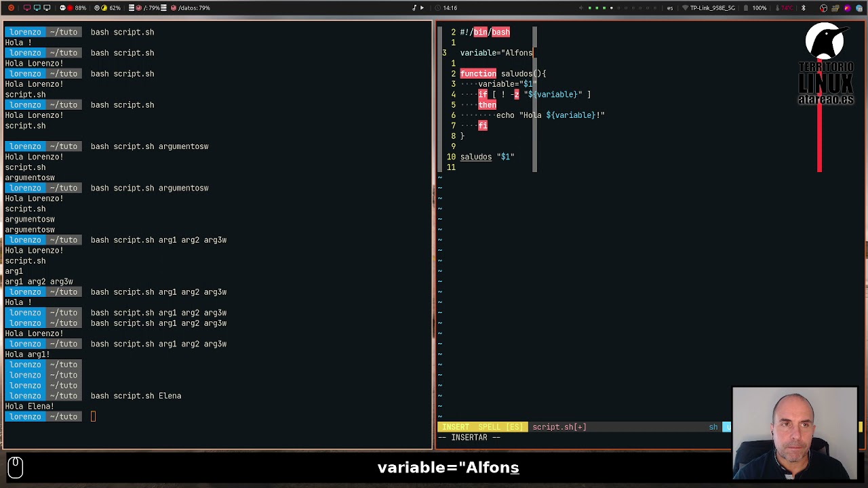Click the script.sh[+] filename in the status line
This screenshot has width=868, height=488.
coord(559,427)
